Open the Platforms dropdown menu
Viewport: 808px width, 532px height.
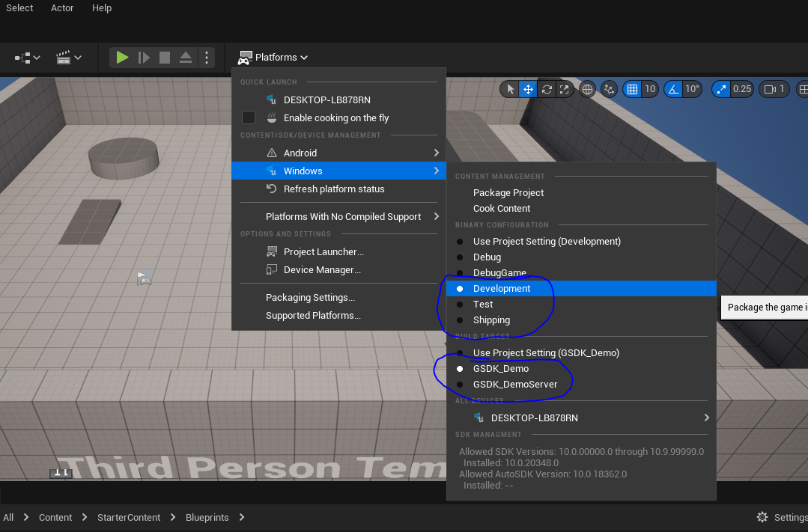pyautogui.click(x=273, y=57)
